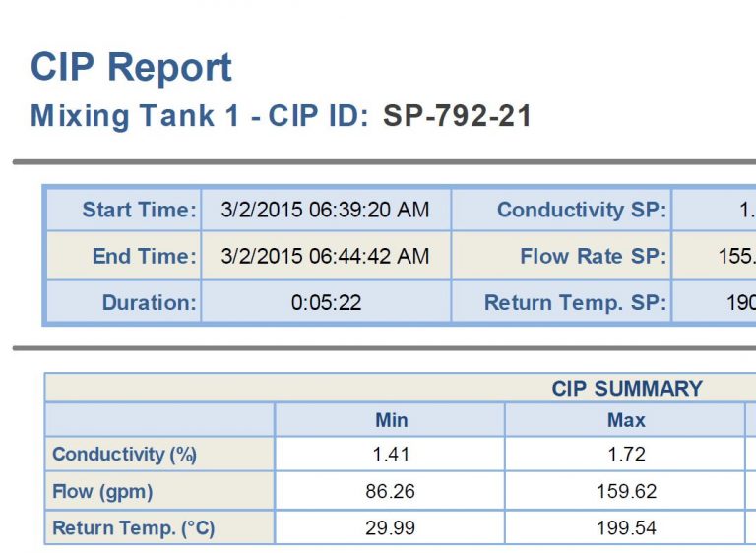Click the duration value 0:05:22
Screen dimensions: 756x553
point(326,302)
